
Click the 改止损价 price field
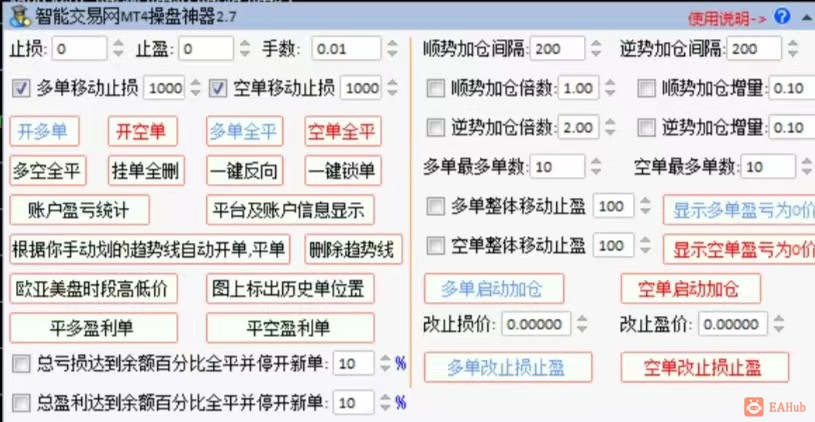click(x=536, y=324)
